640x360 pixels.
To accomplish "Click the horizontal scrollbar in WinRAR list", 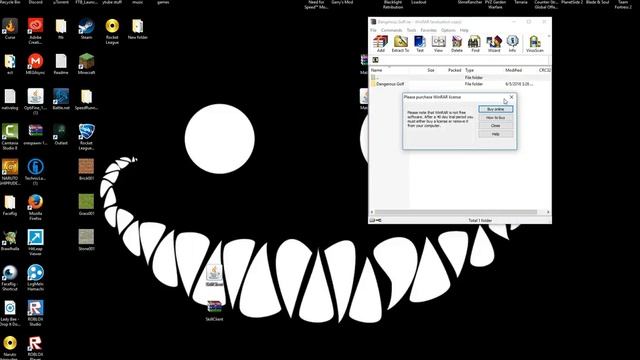I will [x=456, y=212].
